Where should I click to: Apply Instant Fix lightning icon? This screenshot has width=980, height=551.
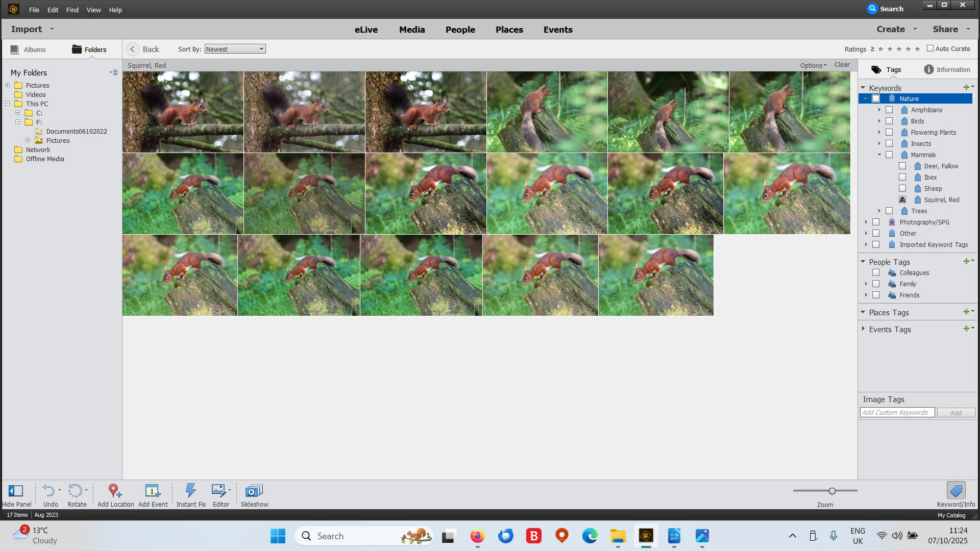(190, 491)
